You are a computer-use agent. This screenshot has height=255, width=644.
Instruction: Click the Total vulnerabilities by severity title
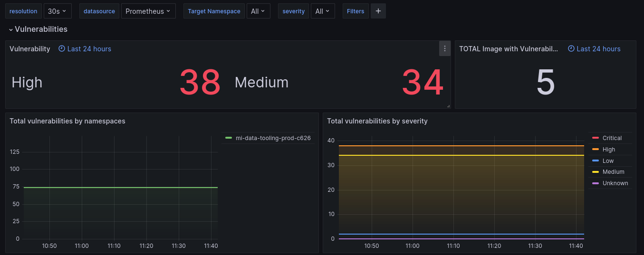tap(377, 121)
